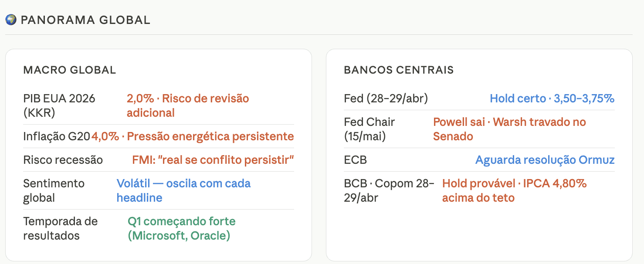The height and width of the screenshot is (264, 644).
Task: Click the Temporada de resultados label
Action: pos(61,228)
